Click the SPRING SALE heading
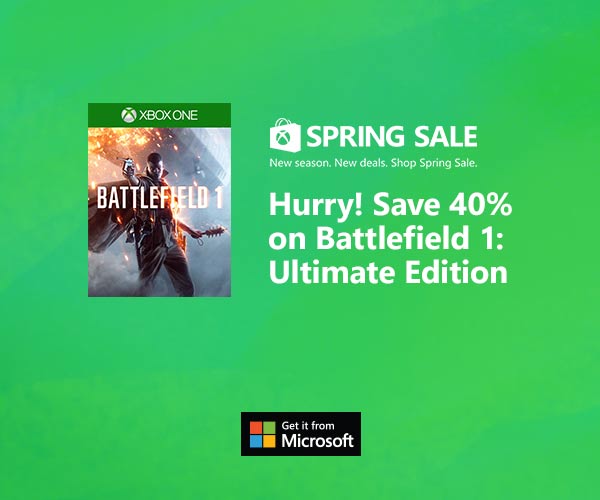 click(x=391, y=136)
